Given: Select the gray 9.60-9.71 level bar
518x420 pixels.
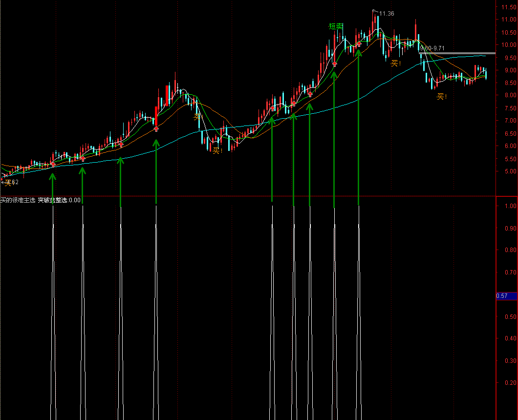Looking at the screenshot, I should tap(457, 53).
